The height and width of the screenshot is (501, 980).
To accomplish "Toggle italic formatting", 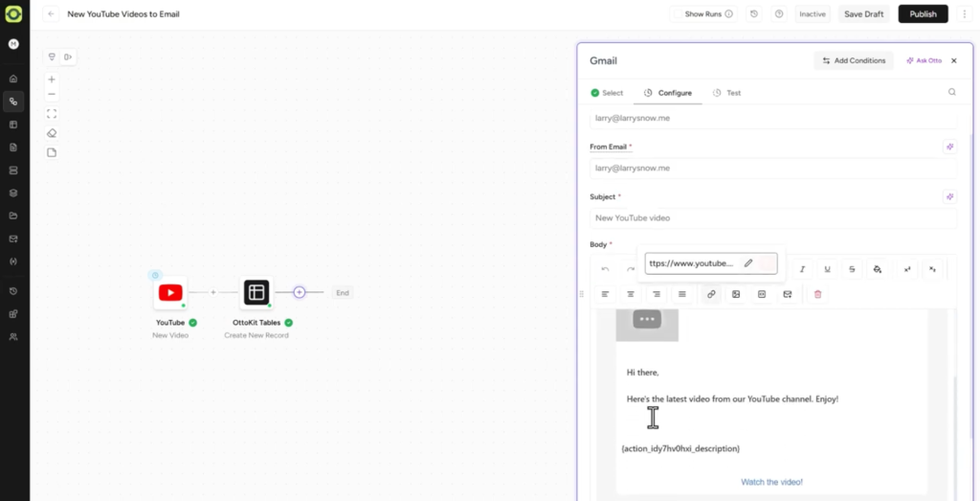I will pos(803,269).
